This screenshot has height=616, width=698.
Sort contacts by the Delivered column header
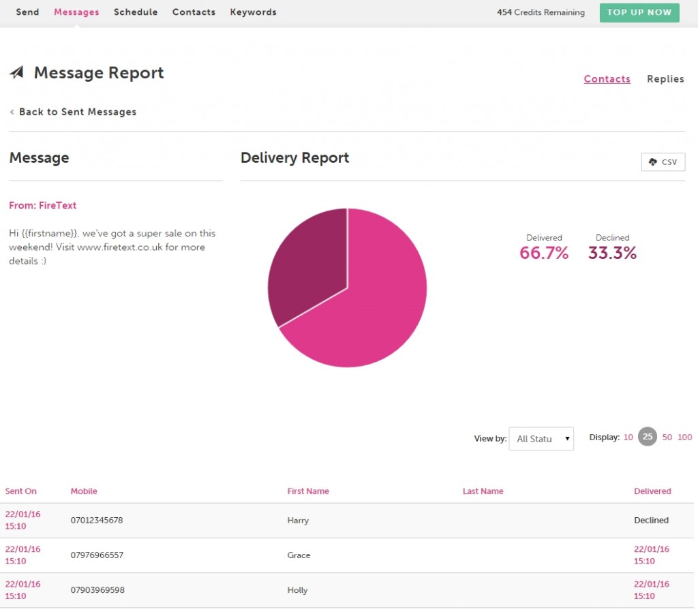click(652, 491)
